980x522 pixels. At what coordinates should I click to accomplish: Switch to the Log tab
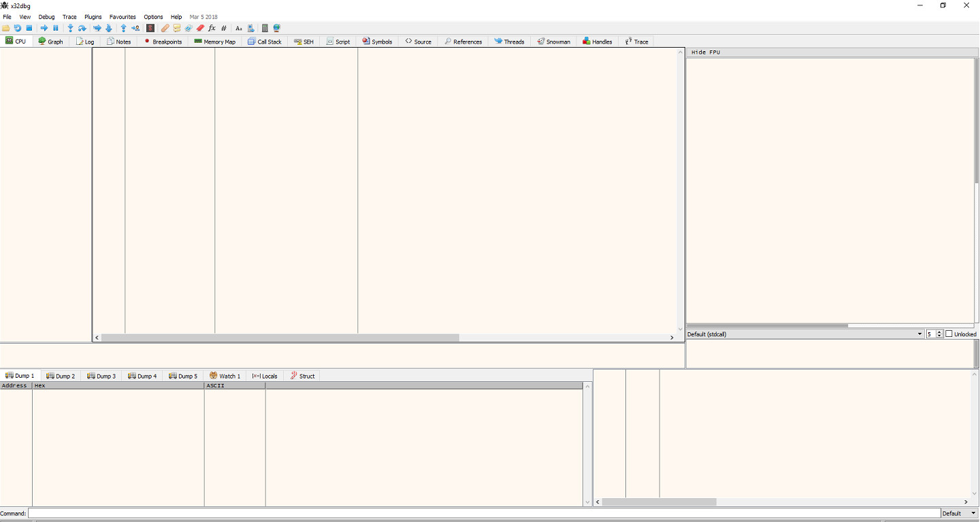[x=85, y=42]
